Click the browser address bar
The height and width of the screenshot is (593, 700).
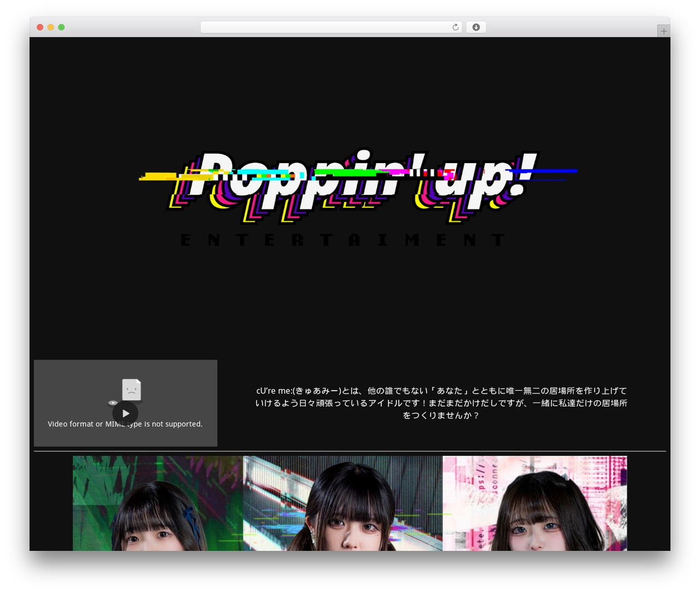[x=331, y=27]
